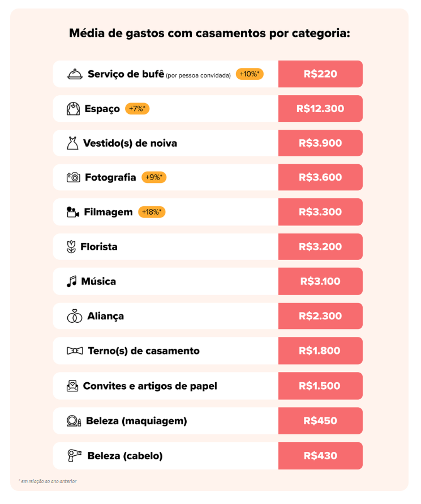Click the invitation envelope icon
This screenshot has width=421, height=504.
72,386
